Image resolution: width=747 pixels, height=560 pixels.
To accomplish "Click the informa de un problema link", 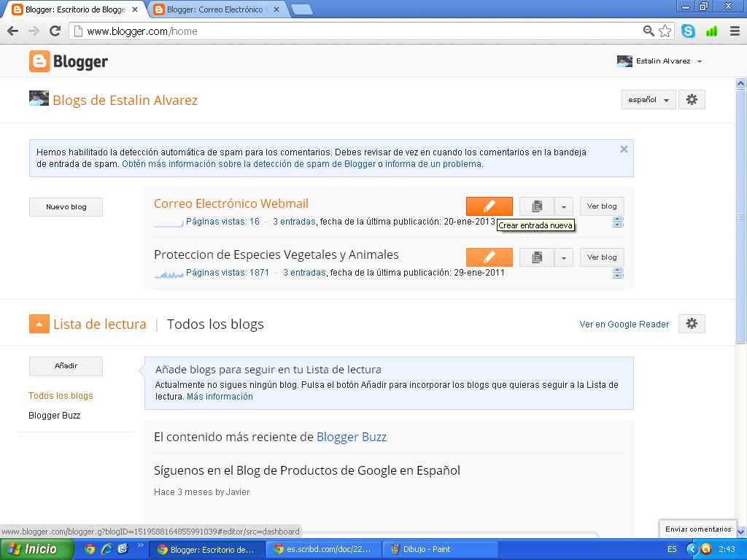I will 433,164.
